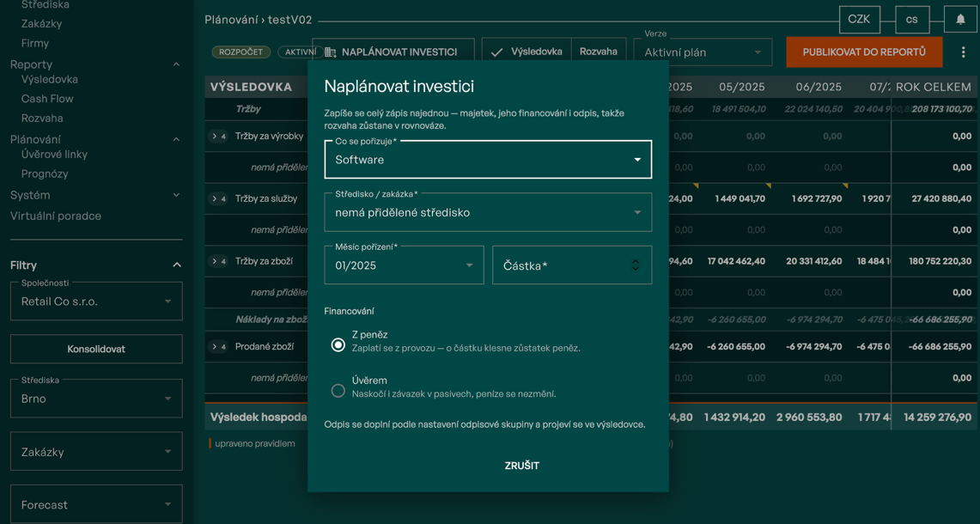Open the Střediska Brno dropdown
This screenshot has height=524, width=980.
pyautogui.click(x=96, y=399)
